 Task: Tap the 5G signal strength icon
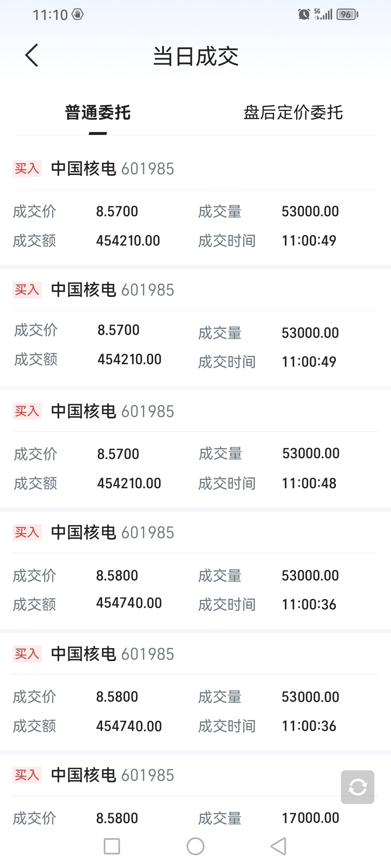pos(323,14)
